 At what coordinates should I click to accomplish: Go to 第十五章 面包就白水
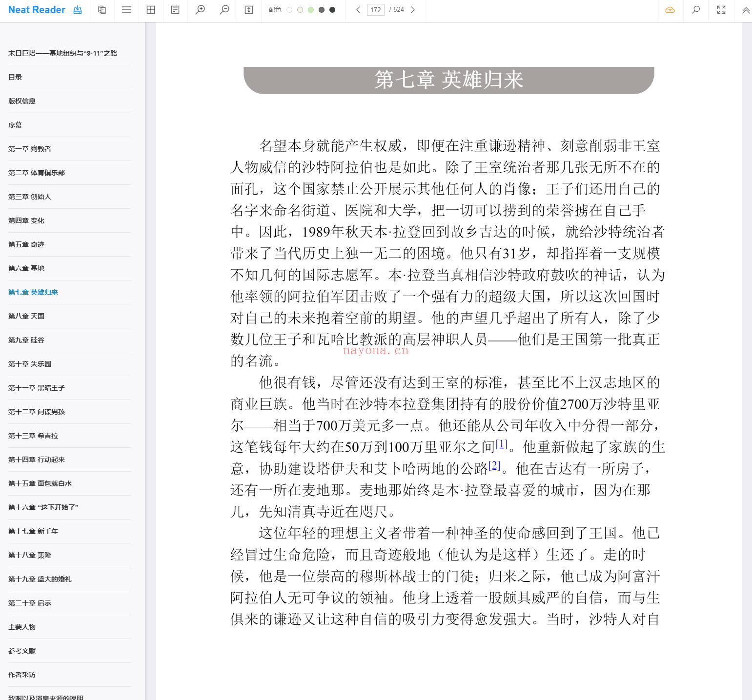click(40, 483)
